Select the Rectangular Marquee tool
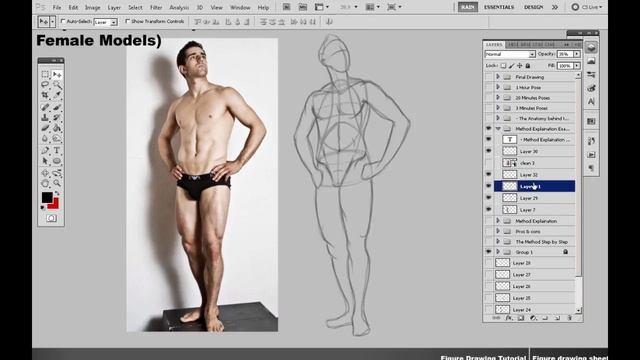 coord(45,74)
